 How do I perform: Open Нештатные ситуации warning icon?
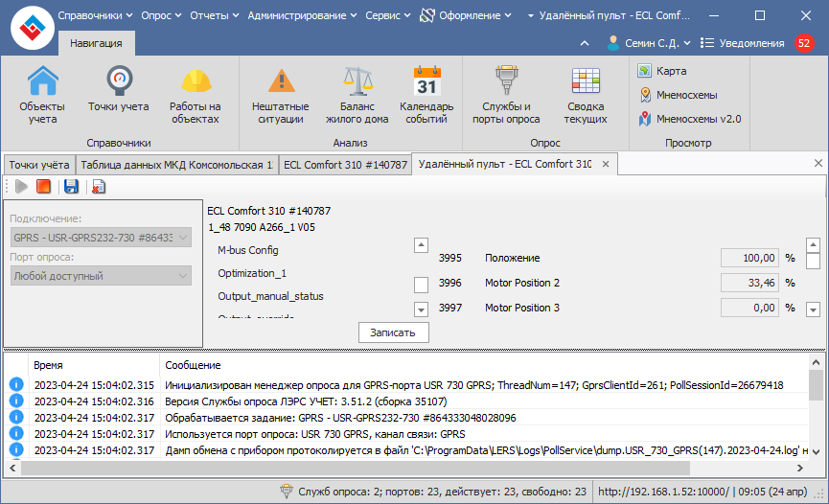280,95
